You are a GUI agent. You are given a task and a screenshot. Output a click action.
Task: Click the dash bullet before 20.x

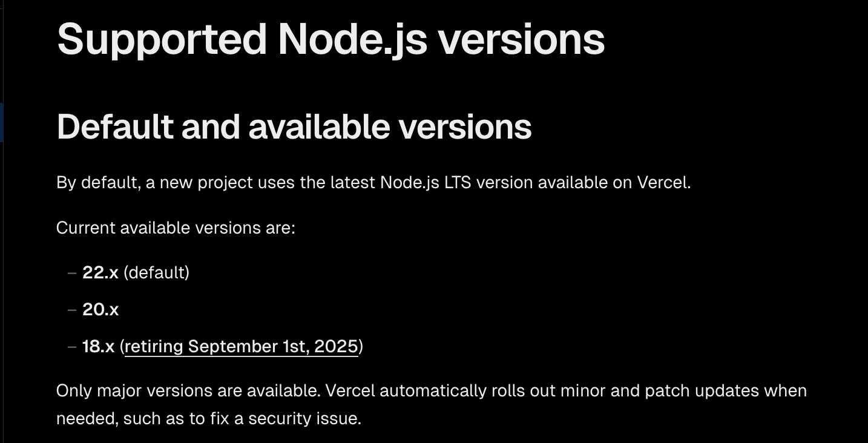(72, 310)
